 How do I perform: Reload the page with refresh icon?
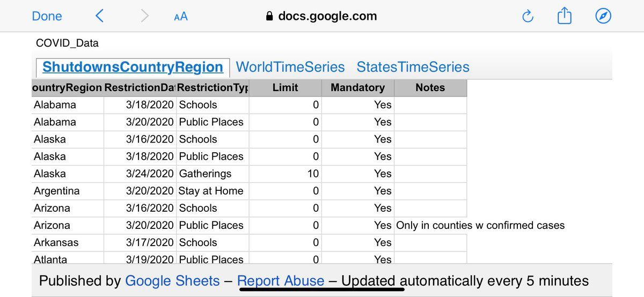pyautogui.click(x=528, y=17)
